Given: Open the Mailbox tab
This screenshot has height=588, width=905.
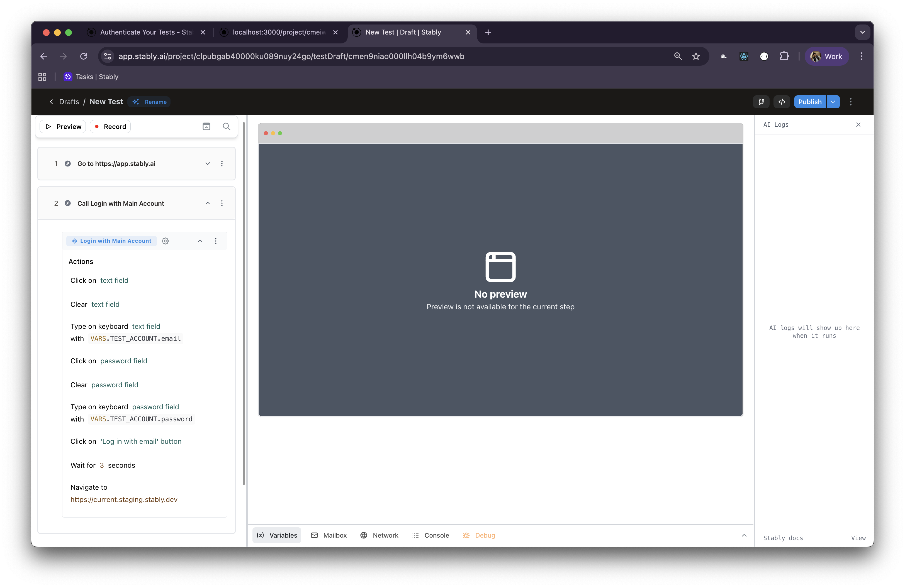Looking at the screenshot, I should point(329,535).
